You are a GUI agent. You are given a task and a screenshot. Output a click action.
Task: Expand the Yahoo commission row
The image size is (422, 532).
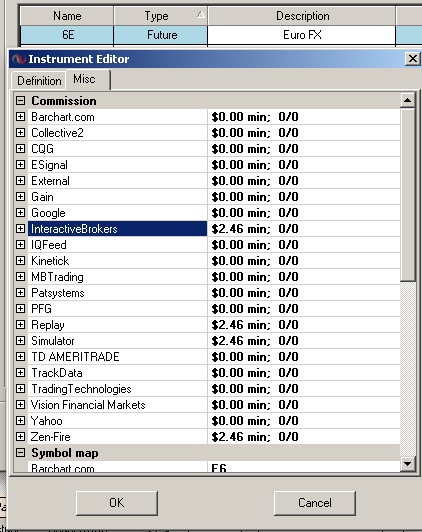tap(20, 421)
